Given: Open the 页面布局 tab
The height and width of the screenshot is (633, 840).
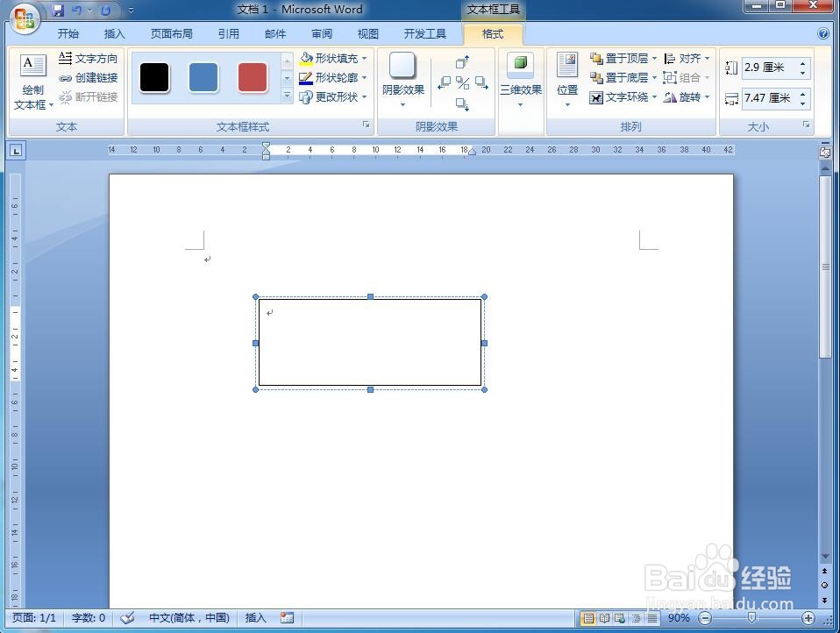Looking at the screenshot, I should (x=172, y=33).
